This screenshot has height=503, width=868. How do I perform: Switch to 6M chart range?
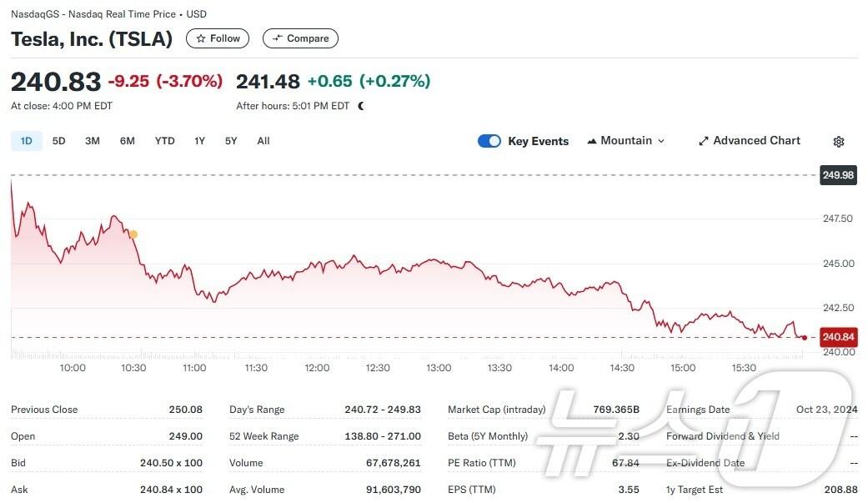127,141
